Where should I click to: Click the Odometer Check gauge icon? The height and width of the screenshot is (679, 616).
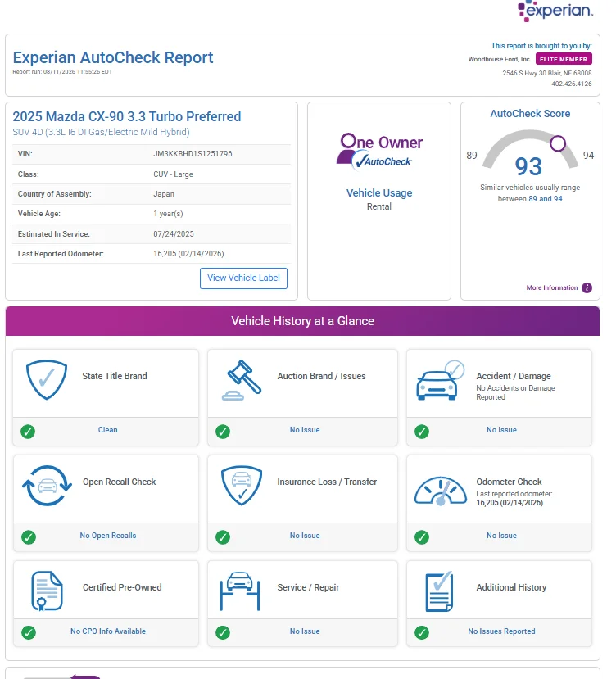coord(440,491)
